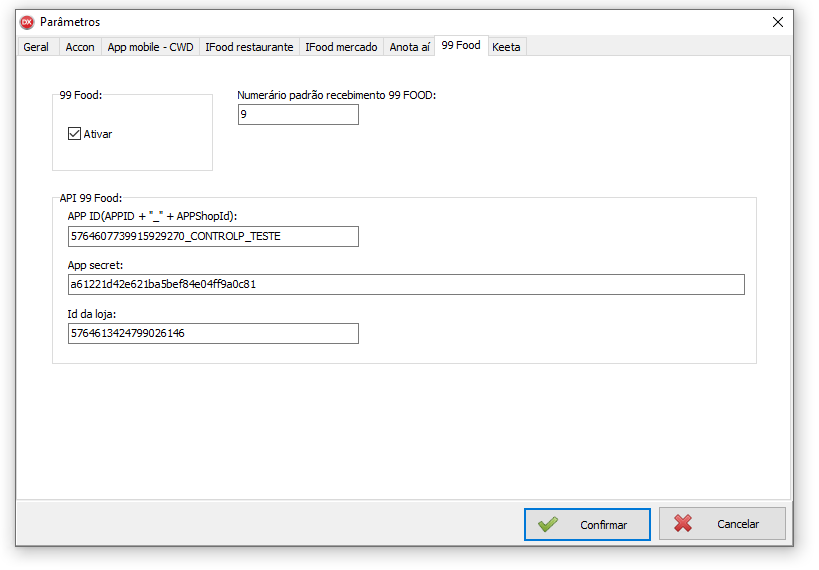Open the Accon tab
Image resolution: width=819 pixels, height=570 pixels.
pos(80,47)
